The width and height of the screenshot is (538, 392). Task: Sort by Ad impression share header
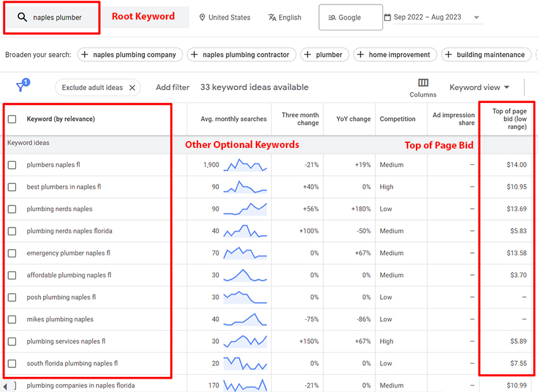pyautogui.click(x=454, y=119)
